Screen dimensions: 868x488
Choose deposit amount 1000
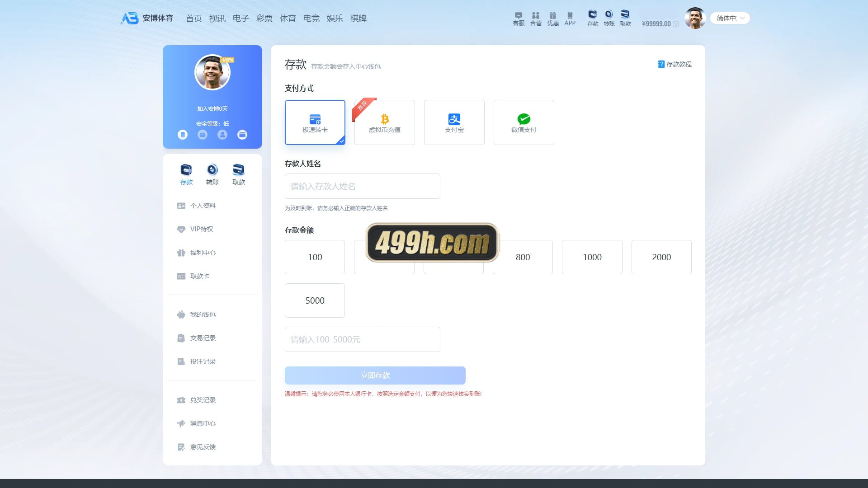592,257
